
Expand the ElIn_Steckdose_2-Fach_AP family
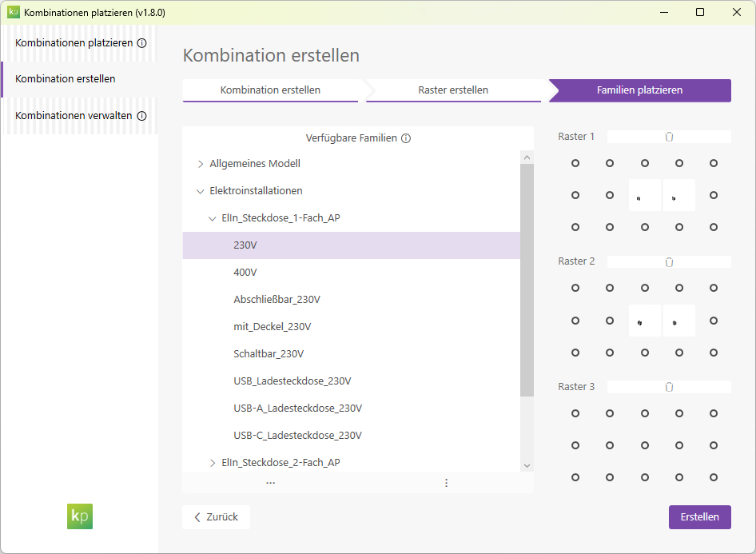point(213,463)
